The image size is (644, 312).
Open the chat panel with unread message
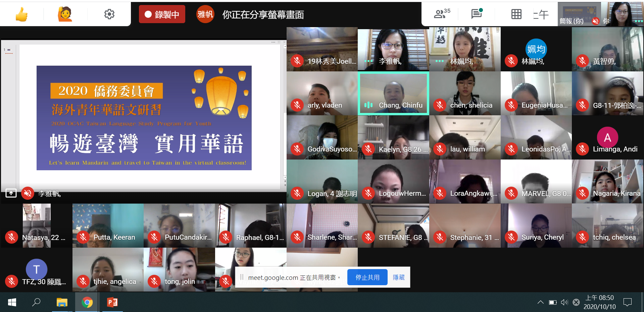point(476,14)
